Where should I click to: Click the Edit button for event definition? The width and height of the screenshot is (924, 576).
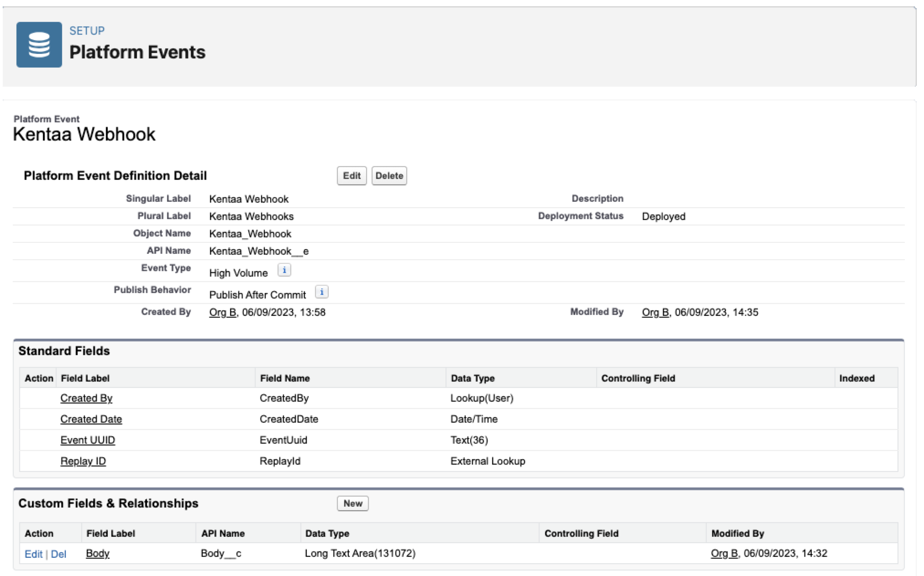coord(352,176)
